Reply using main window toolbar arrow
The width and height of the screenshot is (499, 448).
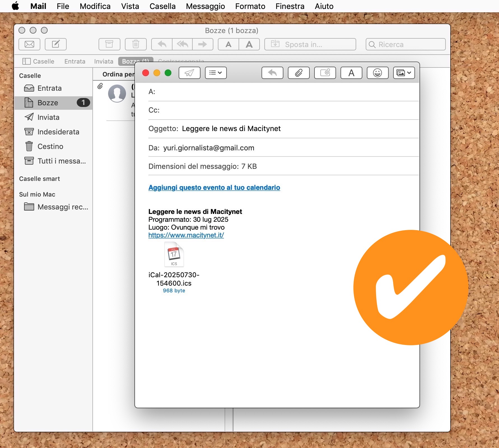point(162,44)
